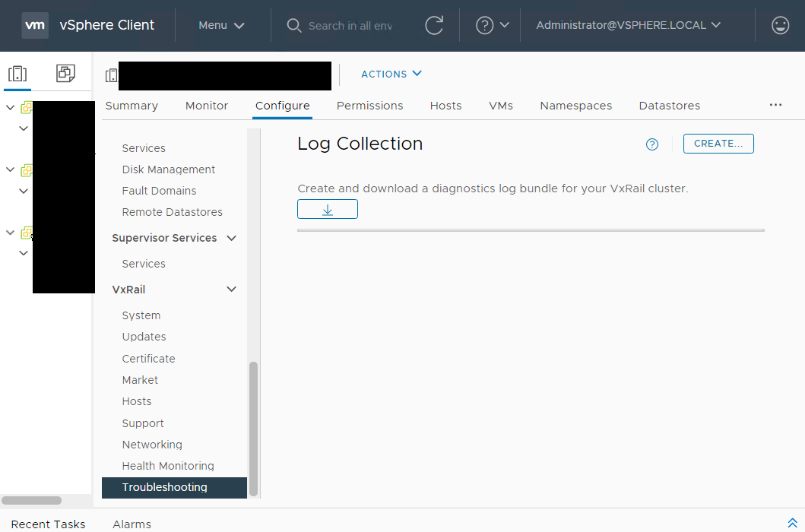Open VxRail Support page
The image size is (805, 532).
143,423
